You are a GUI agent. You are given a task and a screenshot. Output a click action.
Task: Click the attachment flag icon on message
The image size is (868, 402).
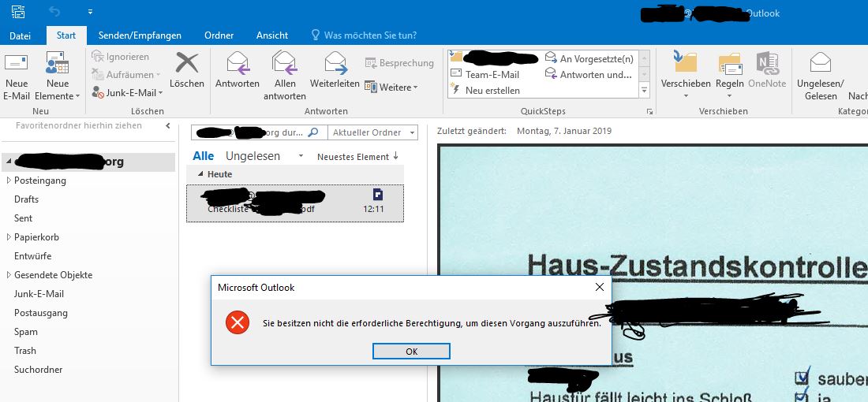(x=377, y=194)
